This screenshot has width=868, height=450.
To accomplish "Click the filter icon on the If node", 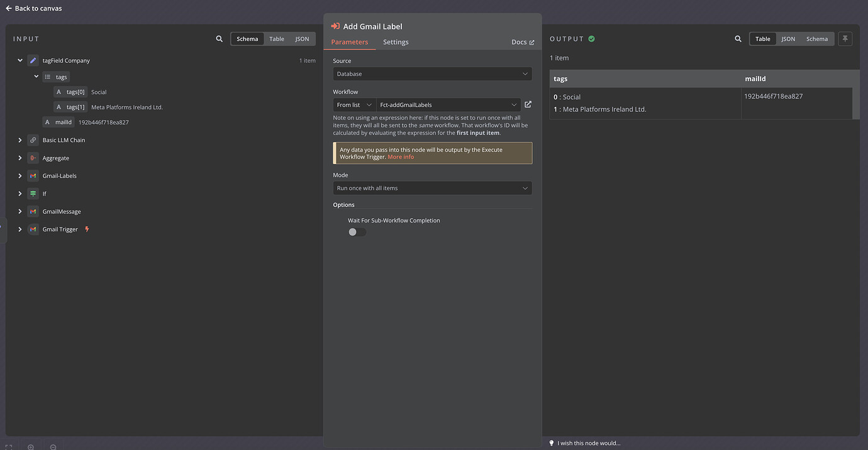I will click(32, 194).
